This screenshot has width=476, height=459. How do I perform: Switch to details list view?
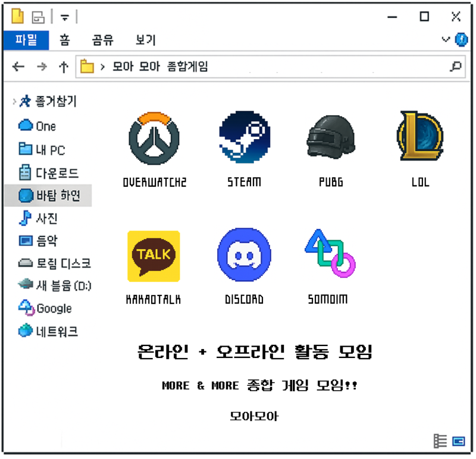click(x=440, y=441)
